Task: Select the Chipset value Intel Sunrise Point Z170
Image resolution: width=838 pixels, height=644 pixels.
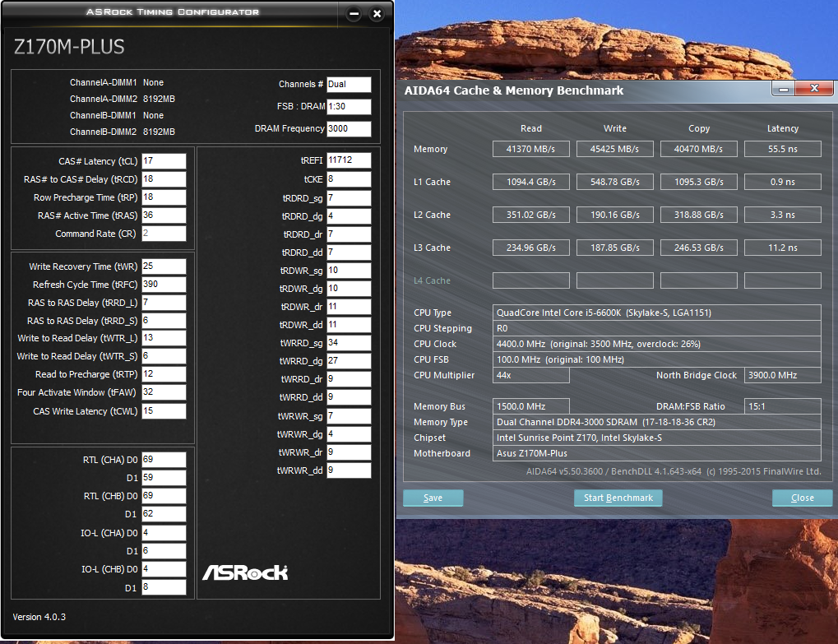Action: pyautogui.click(x=657, y=438)
